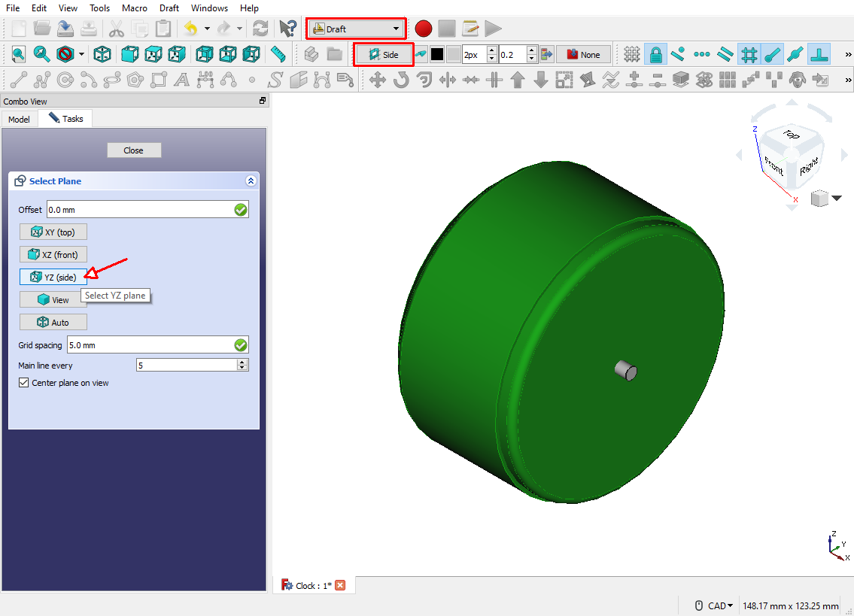Switch to the Model tab
This screenshot has height=616, width=854.
click(x=19, y=120)
